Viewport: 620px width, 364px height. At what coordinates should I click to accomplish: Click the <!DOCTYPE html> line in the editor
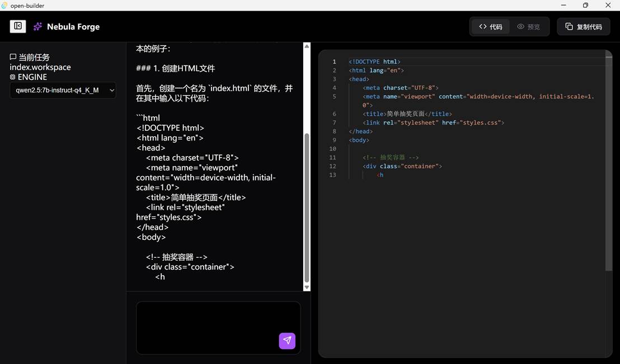tap(374, 62)
